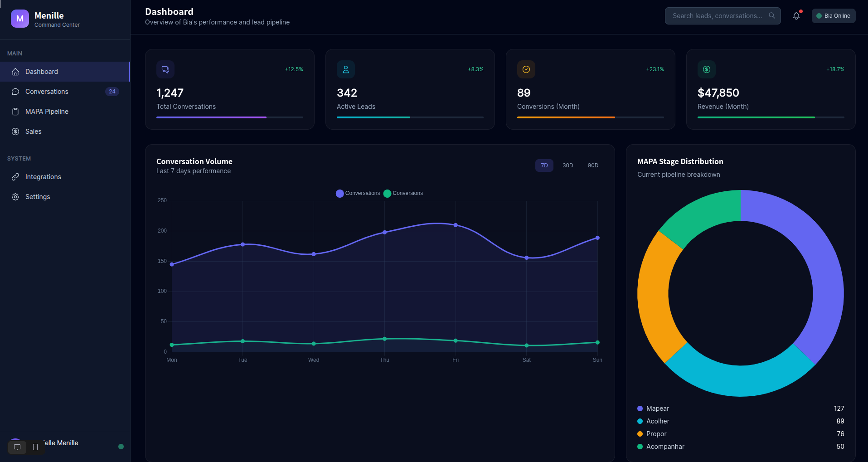Click Sunday's conversations data point
The width and height of the screenshot is (868, 462).
point(597,238)
